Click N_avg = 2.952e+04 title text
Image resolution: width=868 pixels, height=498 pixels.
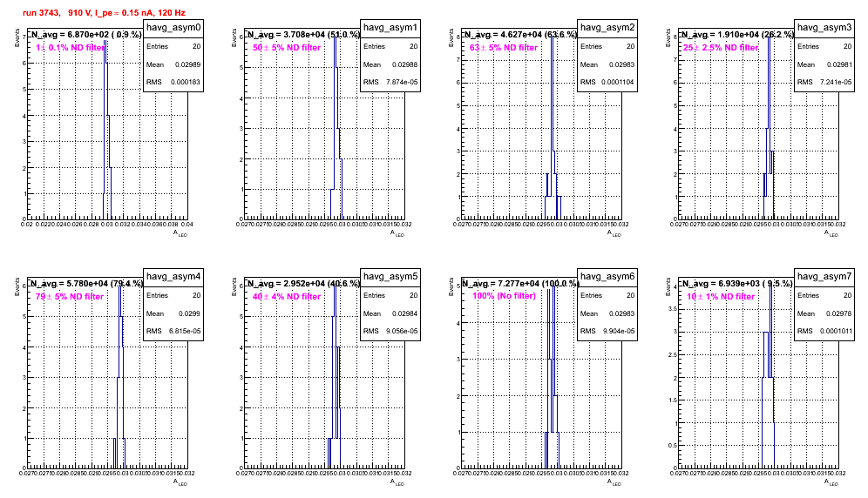pyautogui.click(x=302, y=283)
